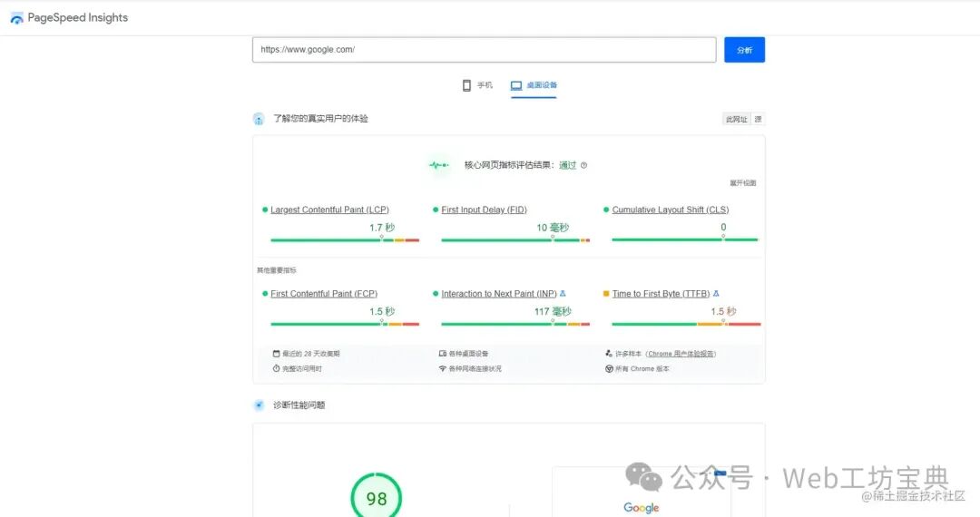Open the Cumulative Layout Shift (CLS) link
Screen dimensions: 980x517
tap(670, 210)
